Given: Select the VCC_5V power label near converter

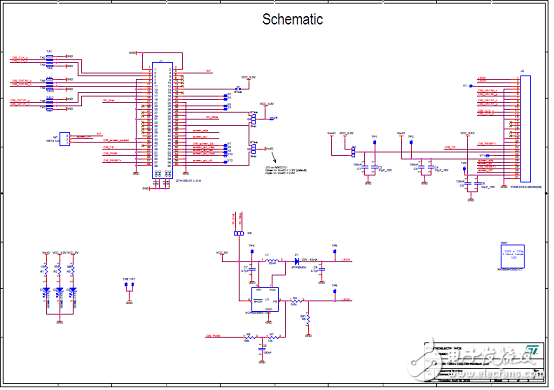Looking at the screenshot, I should coord(222,253).
